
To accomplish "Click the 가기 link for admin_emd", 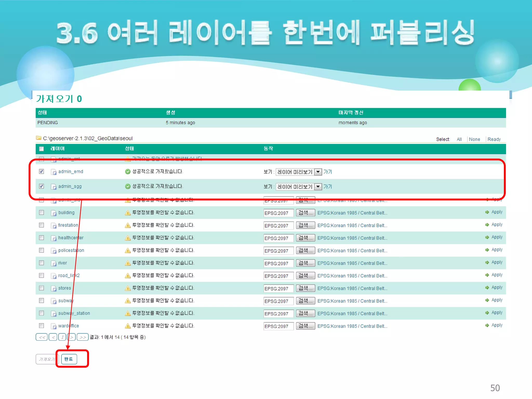I will point(328,172).
